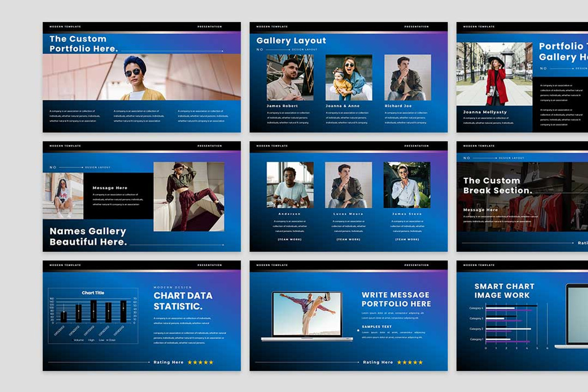Select "CHART DATA STATISTIC." heading
Image resolution: width=588 pixels, height=392 pixels.
pos(183,301)
